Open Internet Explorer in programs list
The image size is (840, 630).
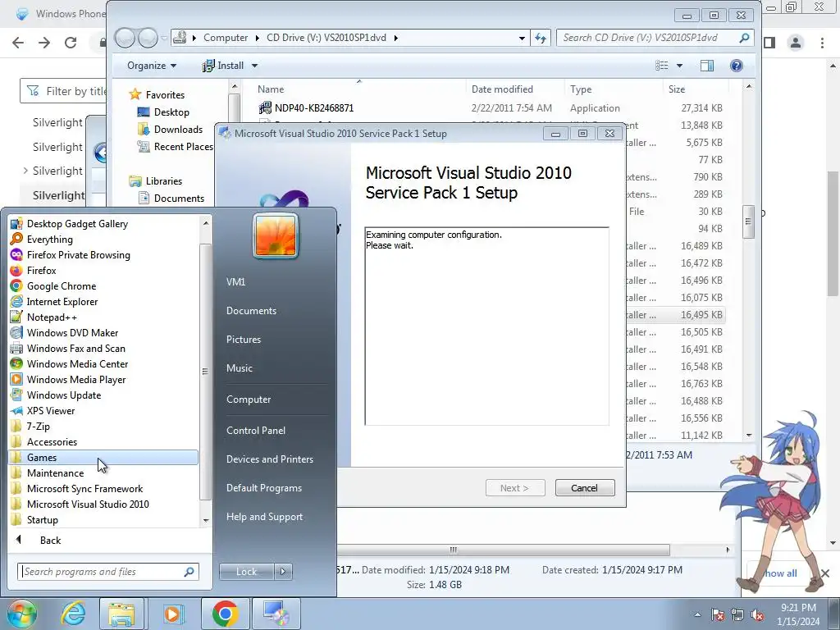click(x=62, y=302)
